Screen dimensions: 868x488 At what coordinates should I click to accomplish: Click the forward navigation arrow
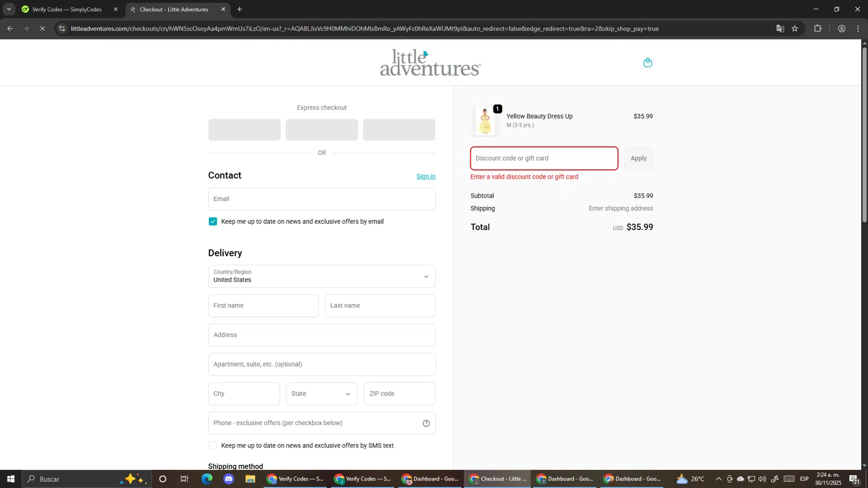(x=26, y=28)
